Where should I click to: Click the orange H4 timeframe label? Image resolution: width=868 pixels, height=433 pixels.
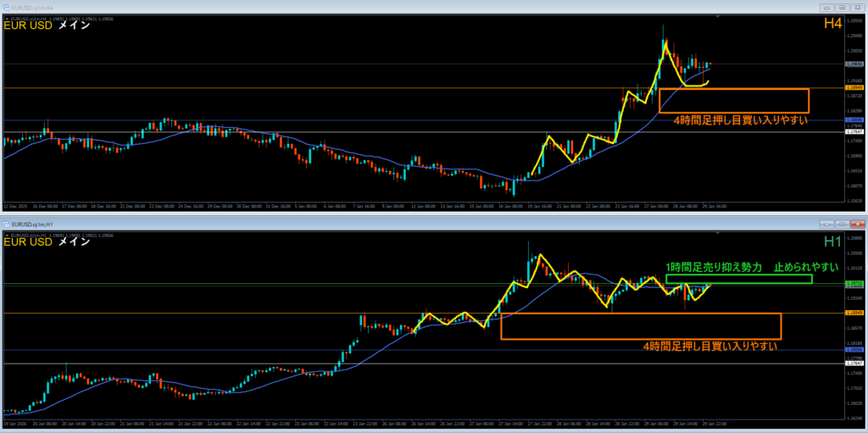pos(832,24)
